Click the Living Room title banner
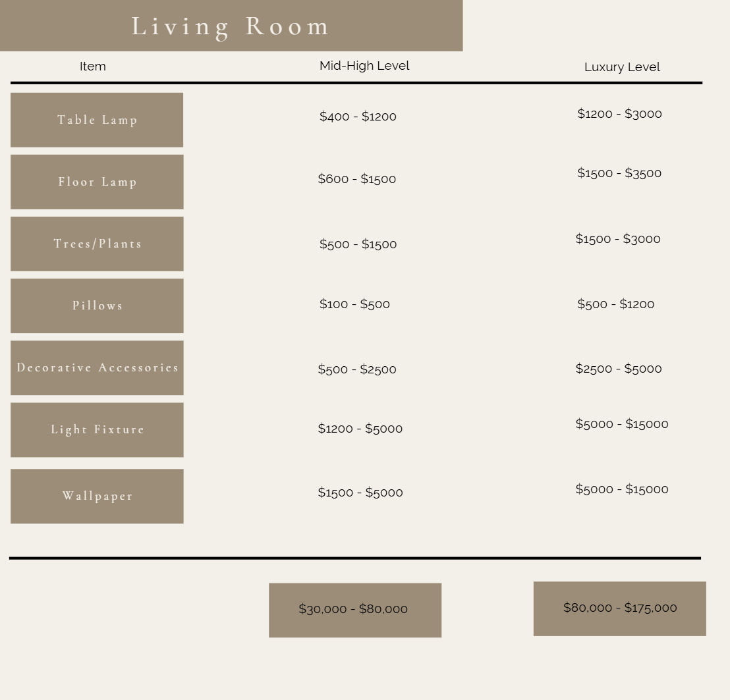 click(x=231, y=26)
